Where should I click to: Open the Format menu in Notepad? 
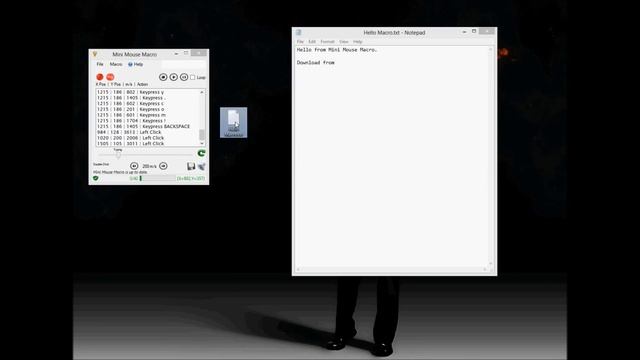(x=327, y=42)
